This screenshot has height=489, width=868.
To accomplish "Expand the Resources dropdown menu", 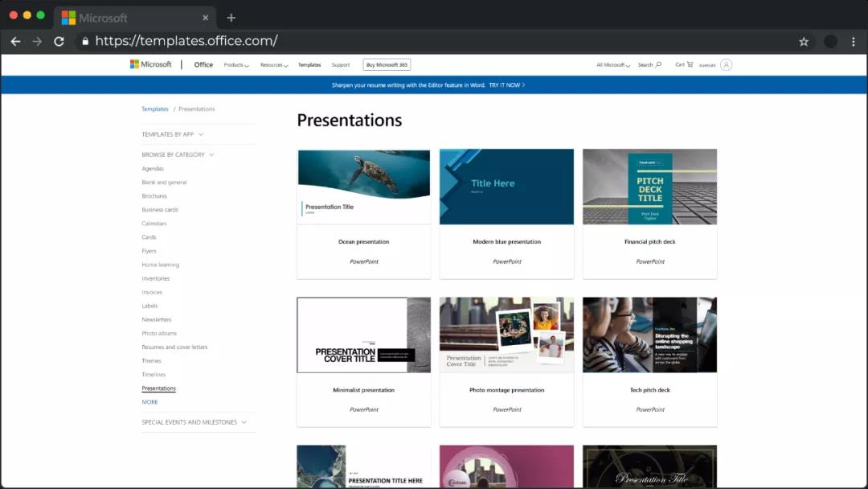I will coord(273,65).
